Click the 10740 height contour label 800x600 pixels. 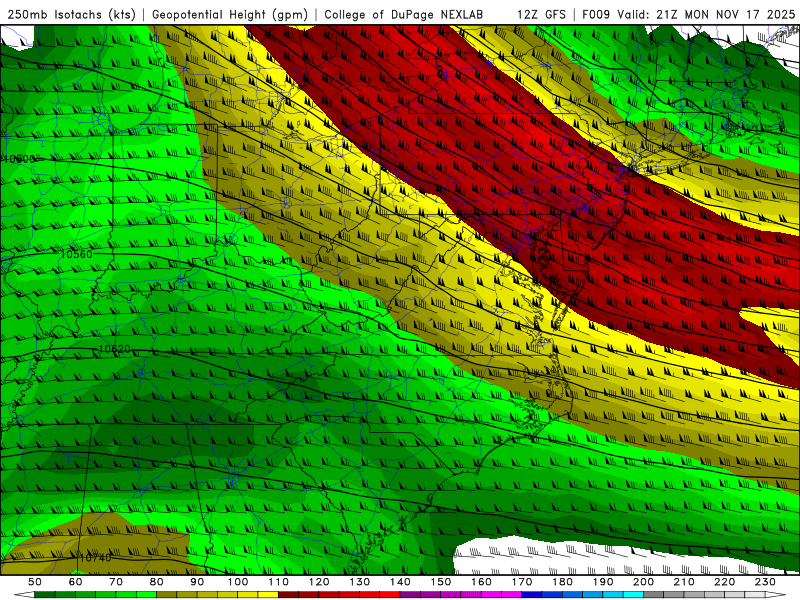(x=95, y=558)
